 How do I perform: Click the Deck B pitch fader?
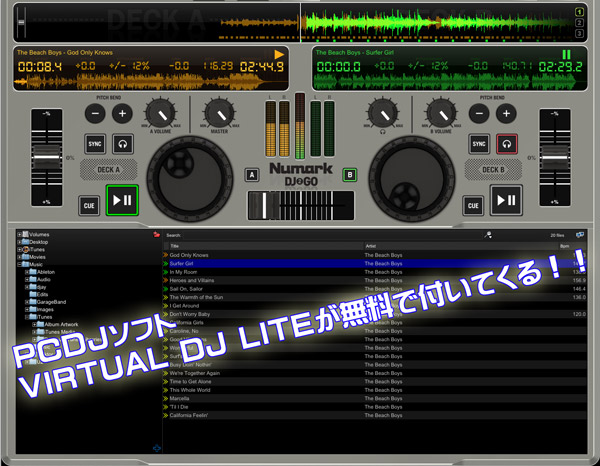click(555, 157)
